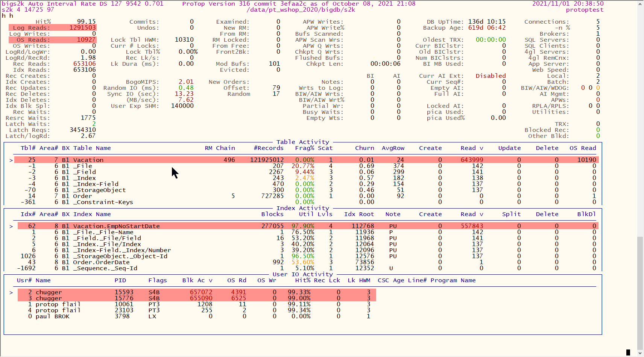The width and height of the screenshot is (644, 357).
Task: Click the Frag% column header
Action: (305, 148)
